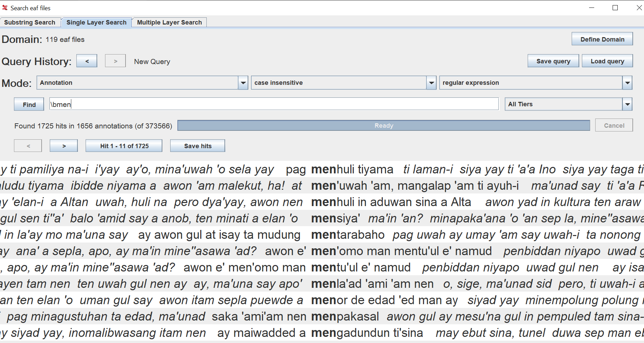Screen dimensions: 644x343
Task: Click the ELAN app icon in title bar
Action: (5, 7)
